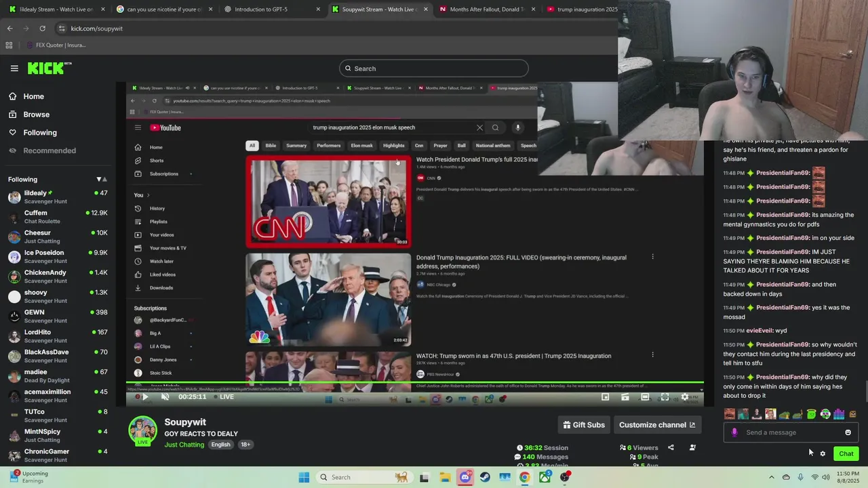868x488 pixels.
Task: Switch to trump inauguration YouTube tab
Action: tap(582, 9)
